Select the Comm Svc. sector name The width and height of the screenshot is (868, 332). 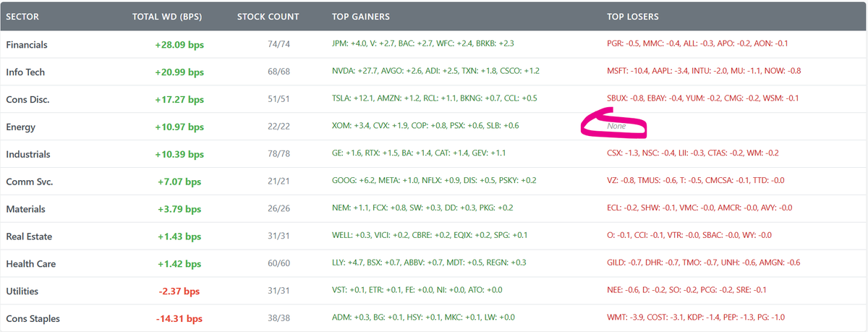point(29,182)
